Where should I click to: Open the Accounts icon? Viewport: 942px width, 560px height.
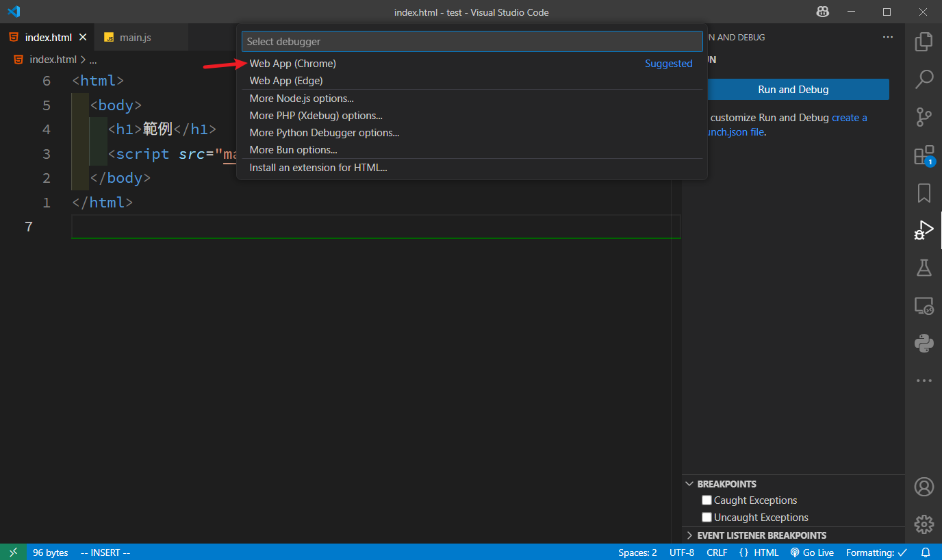point(924,487)
